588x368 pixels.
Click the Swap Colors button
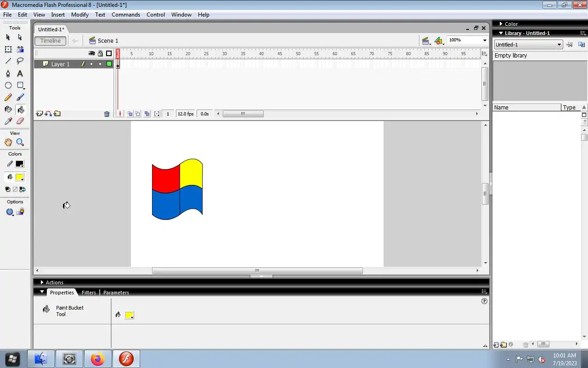[x=22, y=189]
